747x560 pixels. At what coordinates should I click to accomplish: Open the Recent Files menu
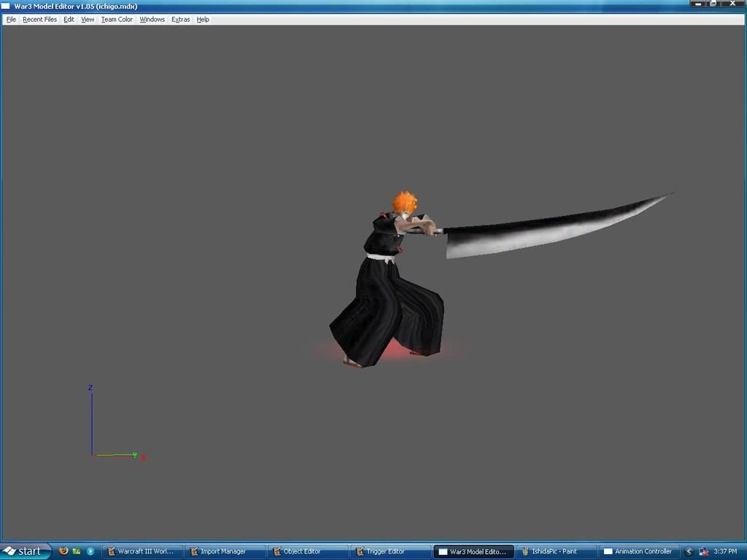coord(39,20)
